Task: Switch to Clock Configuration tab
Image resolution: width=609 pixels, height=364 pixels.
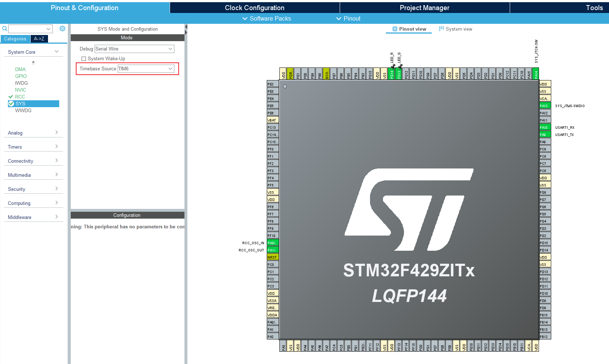Action: (x=255, y=8)
